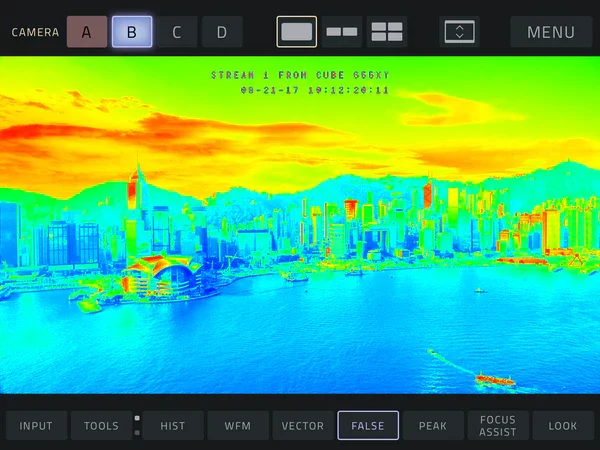The height and width of the screenshot is (450, 600).
Task: Open the TOOLS tab
Action: pos(101,426)
